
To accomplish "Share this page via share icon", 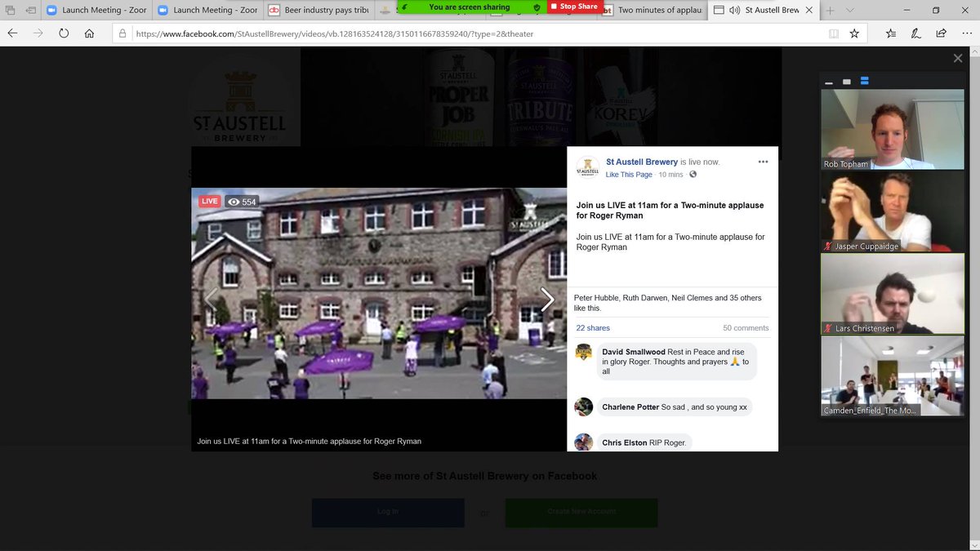I will pyautogui.click(x=941, y=33).
